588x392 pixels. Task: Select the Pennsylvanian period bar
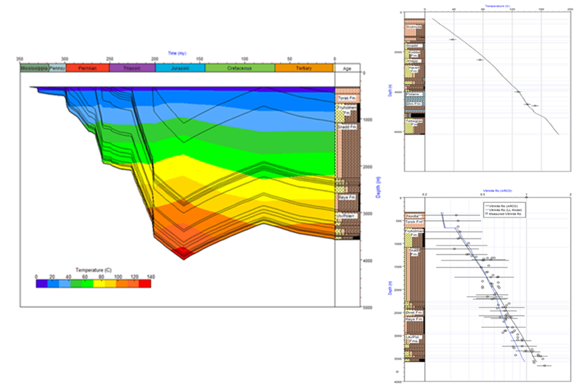(x=57, y=68)
